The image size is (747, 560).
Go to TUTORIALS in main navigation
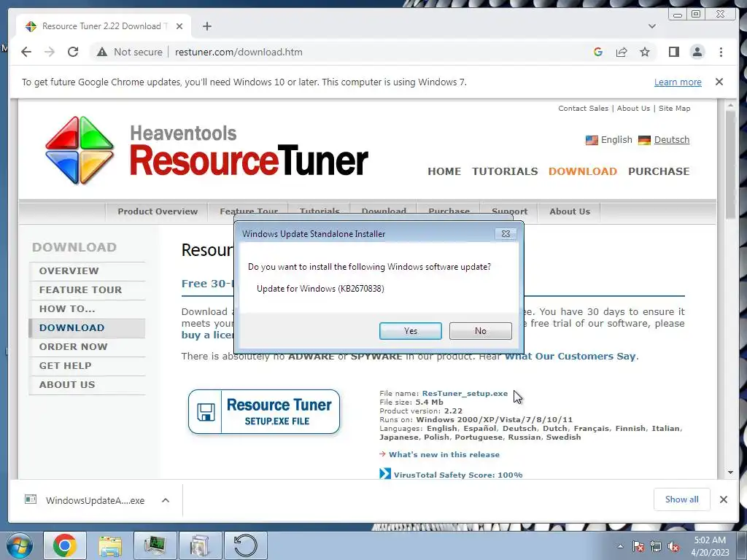[505, 171]
